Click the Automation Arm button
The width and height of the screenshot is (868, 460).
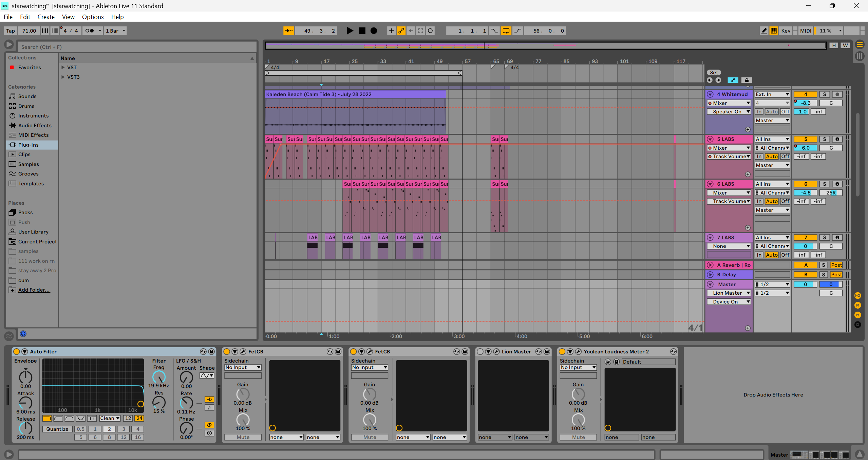point(401,31)
